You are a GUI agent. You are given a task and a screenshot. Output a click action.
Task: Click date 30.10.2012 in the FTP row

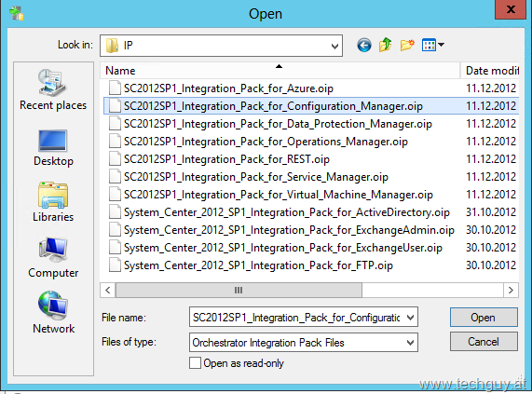point(491,265)
